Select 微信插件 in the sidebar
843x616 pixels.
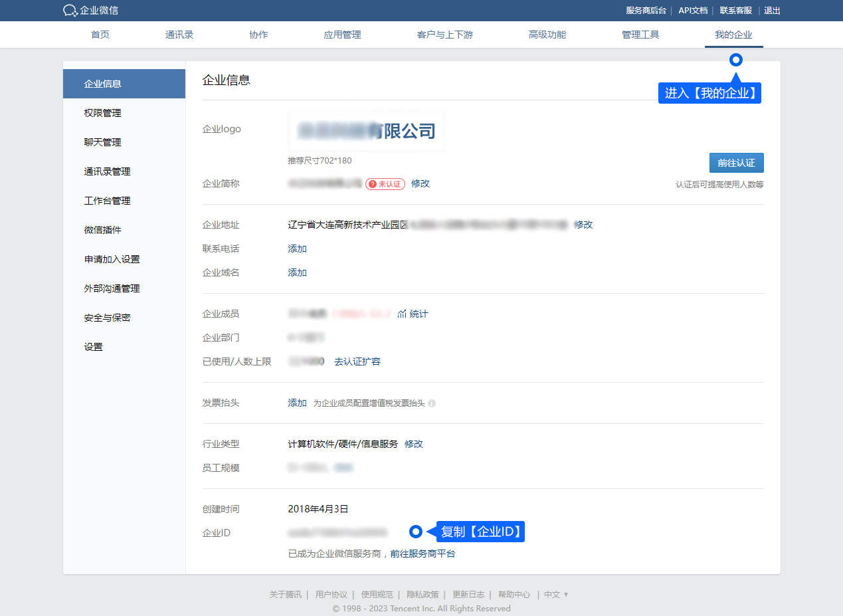point(102,230)
